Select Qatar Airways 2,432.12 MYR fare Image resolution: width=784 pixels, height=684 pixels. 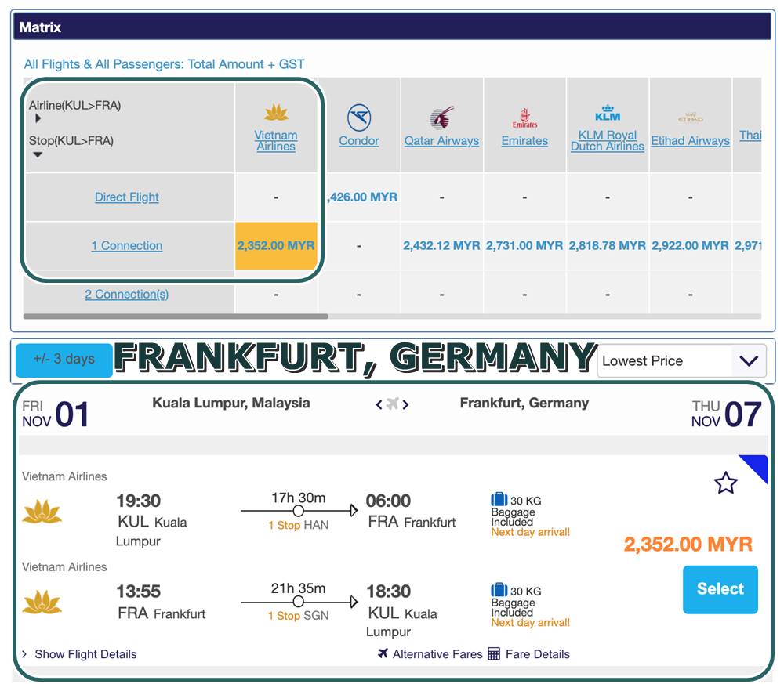click(x=442, y=246)
